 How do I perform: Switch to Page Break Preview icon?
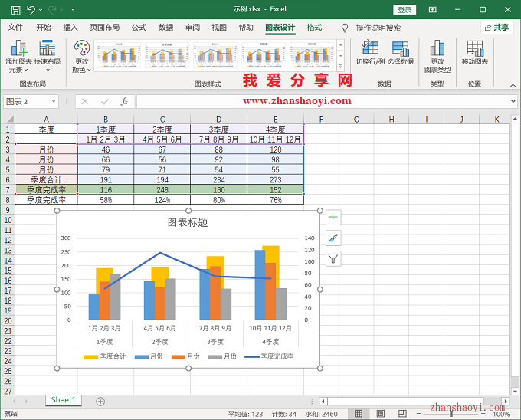click(x=402, y=414)
